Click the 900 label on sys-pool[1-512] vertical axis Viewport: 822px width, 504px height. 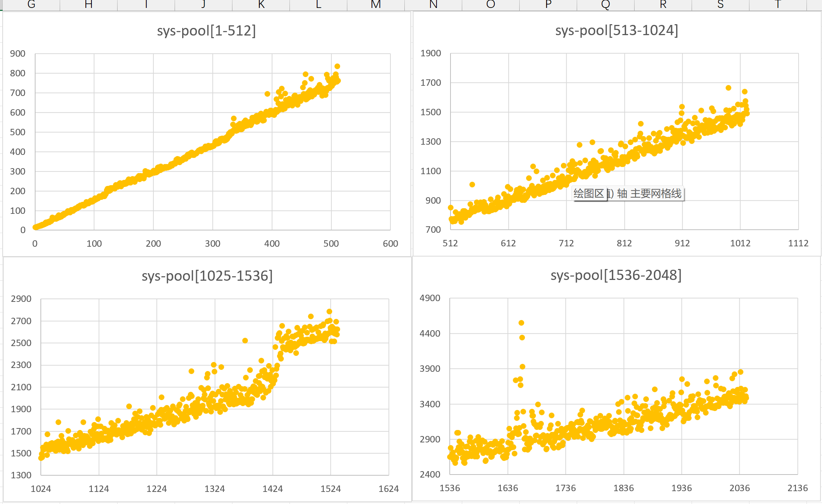(18, 54)
